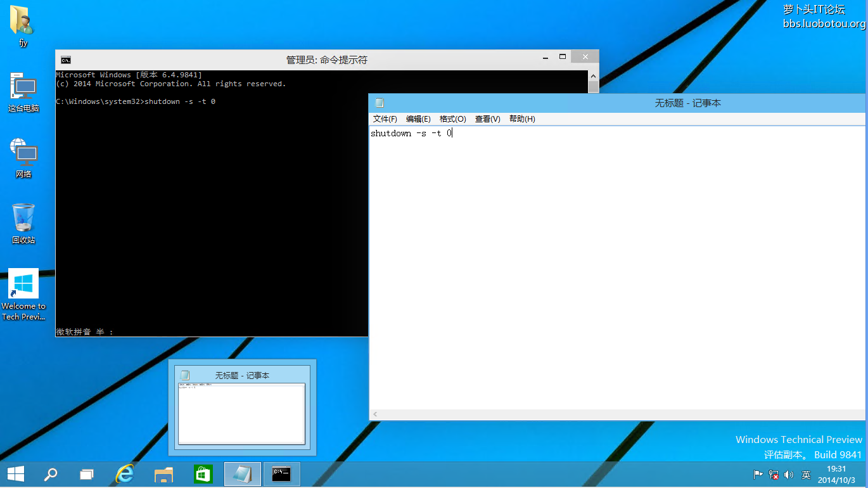
Task: Open Search from the taskbar magnifier
Action: point(50,474)
